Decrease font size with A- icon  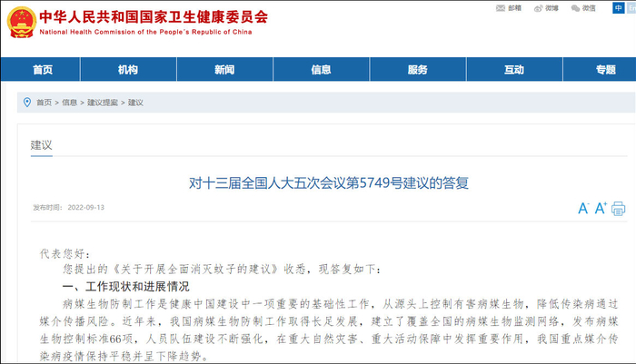tap(583, 209)
